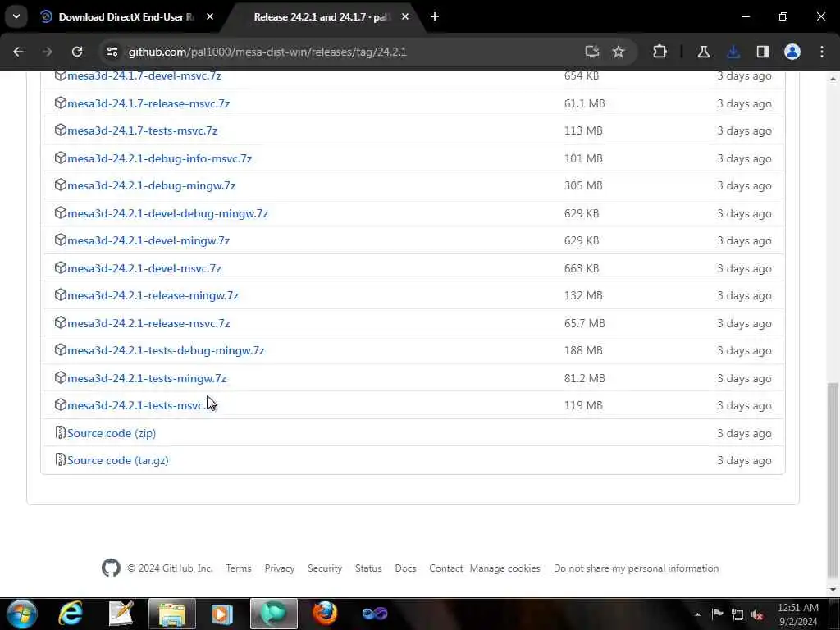Click the network tray icon
840x630 pixels.
pyautogui.click(x=737, y=614)
